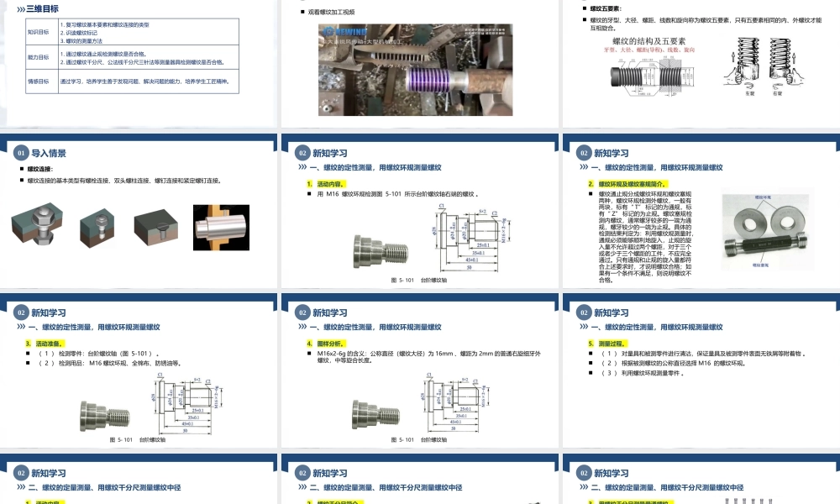This screenshot has width=840, height=504.
Task: Click the "02" badge in 活动内容 slide
Action: click(302, 153)
